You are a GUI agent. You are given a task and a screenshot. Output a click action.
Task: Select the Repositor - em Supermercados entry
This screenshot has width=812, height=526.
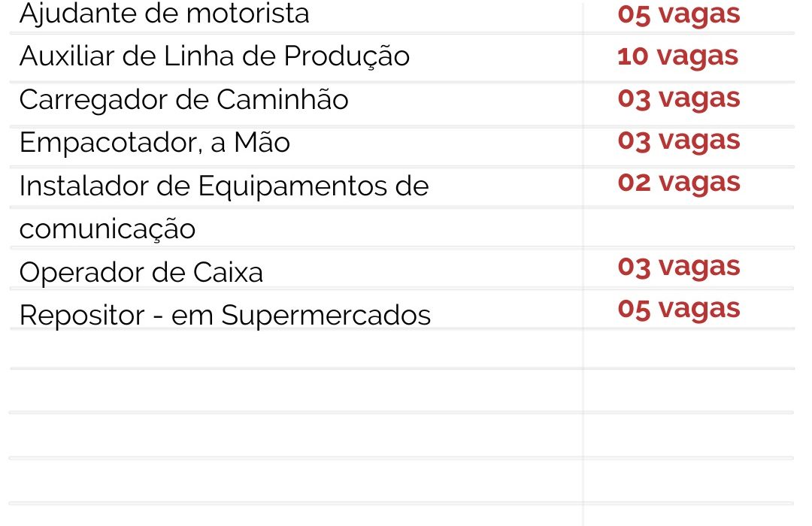(x=225, y=315)
